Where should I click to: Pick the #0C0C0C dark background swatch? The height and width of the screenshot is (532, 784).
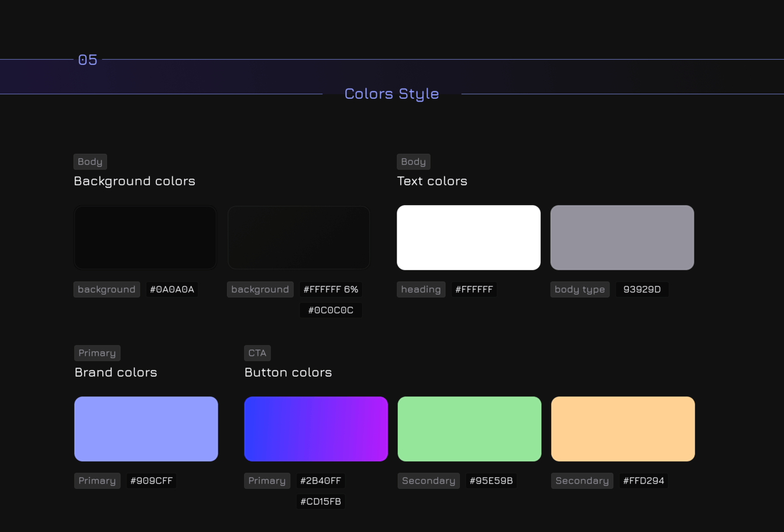[x=298, y=237]
